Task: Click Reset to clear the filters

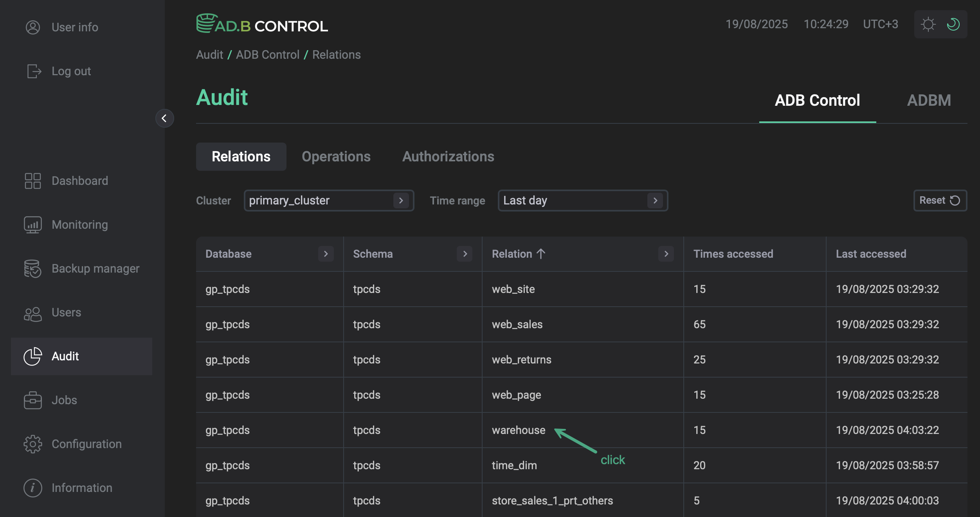Action: (x=940, y=200)
